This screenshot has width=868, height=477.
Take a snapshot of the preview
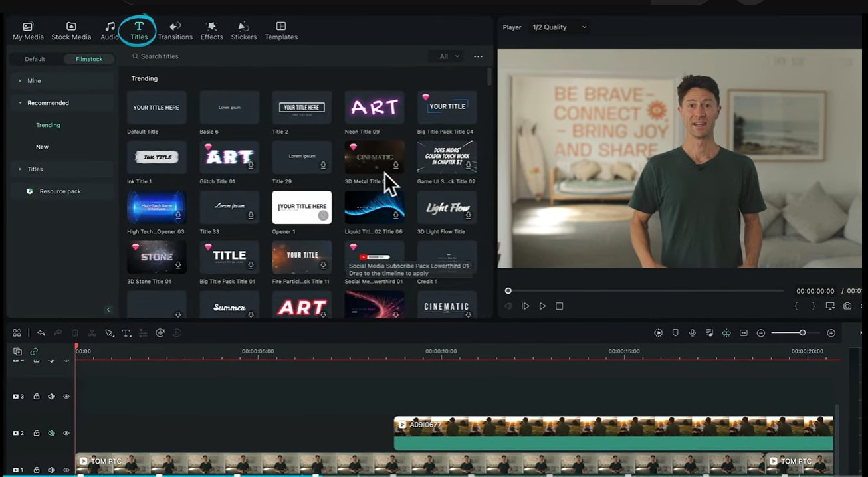coord(847,306)
